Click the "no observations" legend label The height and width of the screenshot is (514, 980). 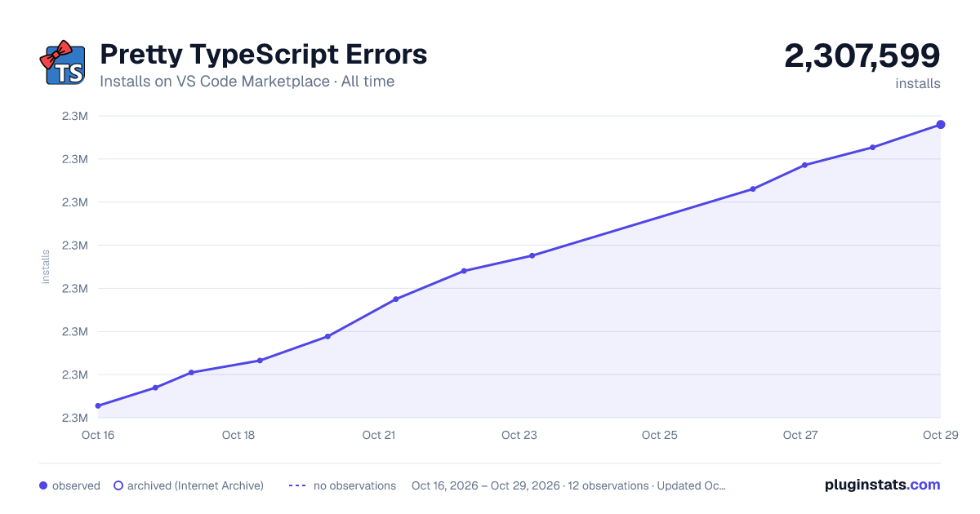[x=354, y=485]
